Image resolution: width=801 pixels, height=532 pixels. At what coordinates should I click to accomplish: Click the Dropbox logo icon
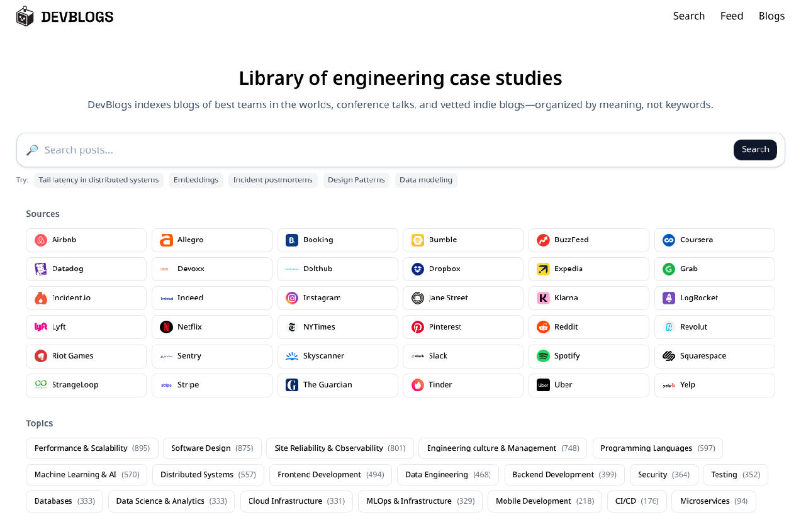tap(417, 269)
